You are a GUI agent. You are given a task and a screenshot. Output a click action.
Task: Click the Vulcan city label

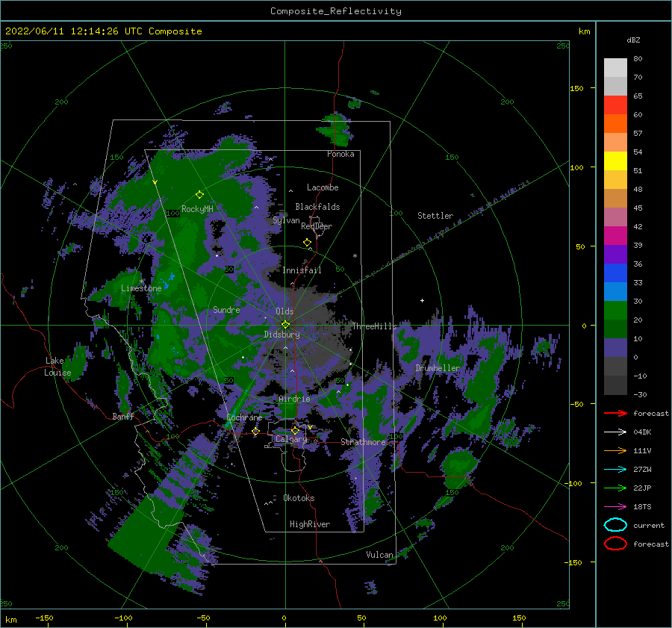point(380,555)
